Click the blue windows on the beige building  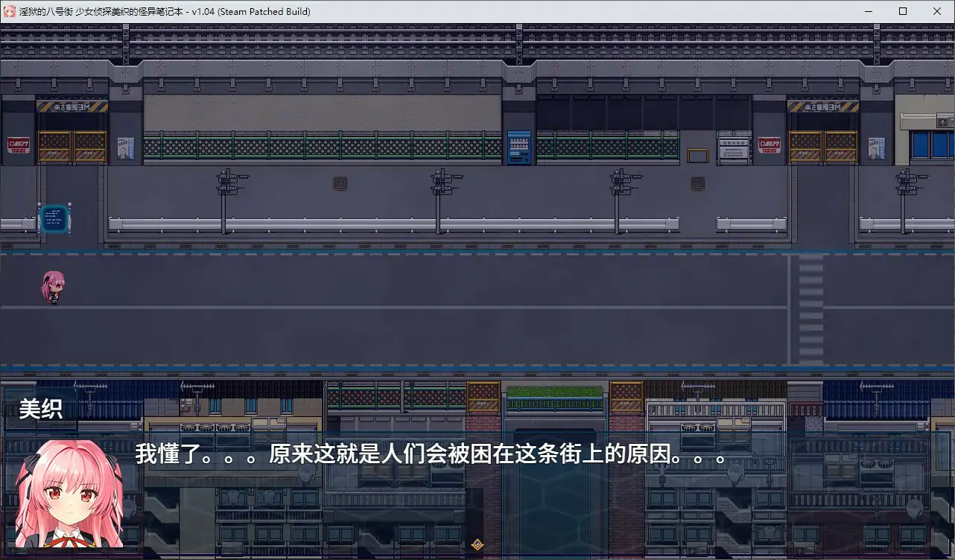[933, 144]
